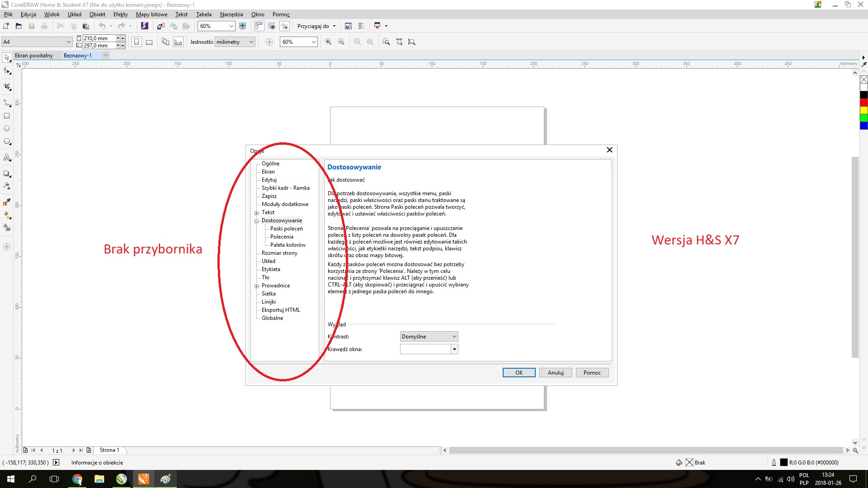Click the Import icon in the toolbar
This screenshot has width=868, height=488.
pos(160,26)
